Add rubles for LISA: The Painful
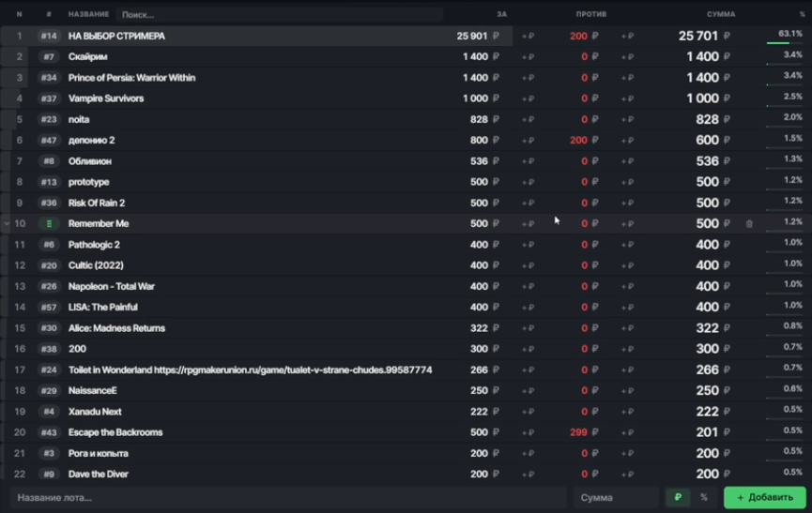Image resolution: width=812 pixels, height=513 pixels. (x=528, y=308)
